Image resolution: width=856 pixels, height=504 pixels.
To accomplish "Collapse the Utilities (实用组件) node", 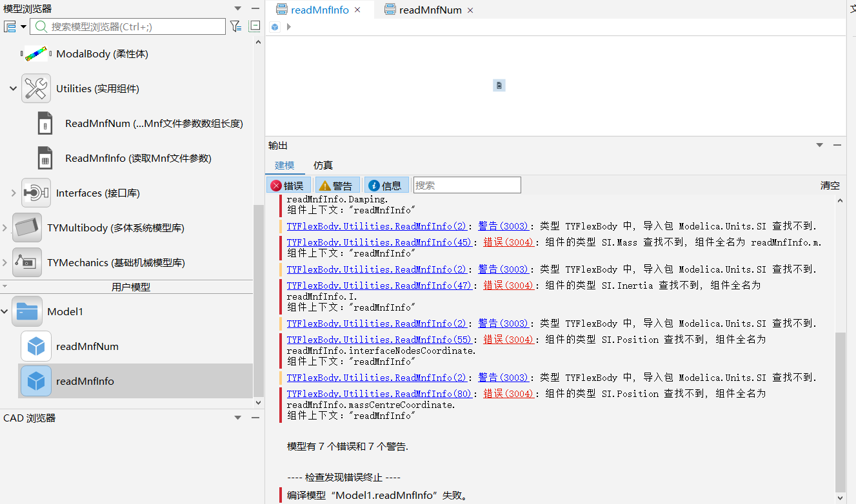I will click(x=13, y=89).
